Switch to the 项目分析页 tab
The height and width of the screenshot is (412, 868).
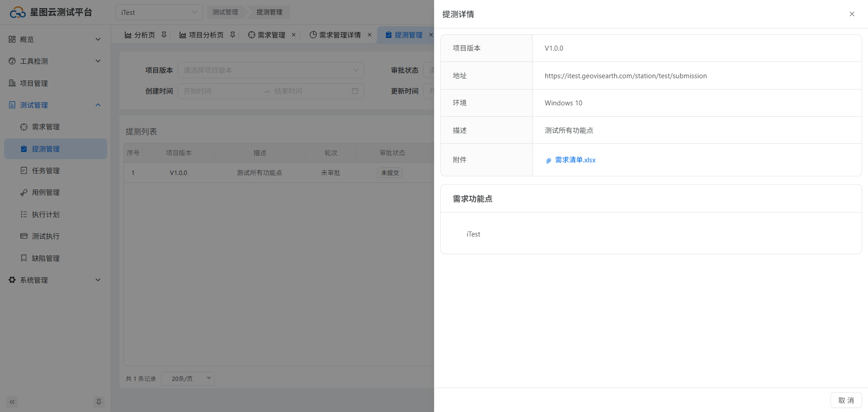click(x=206, y=35)
